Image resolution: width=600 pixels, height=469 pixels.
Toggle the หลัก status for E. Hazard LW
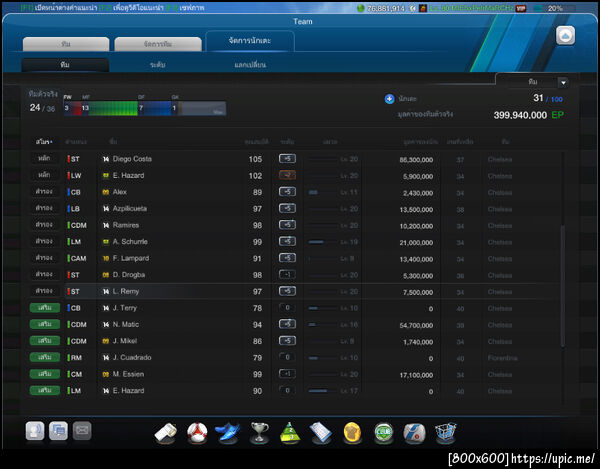pos(44,175)
